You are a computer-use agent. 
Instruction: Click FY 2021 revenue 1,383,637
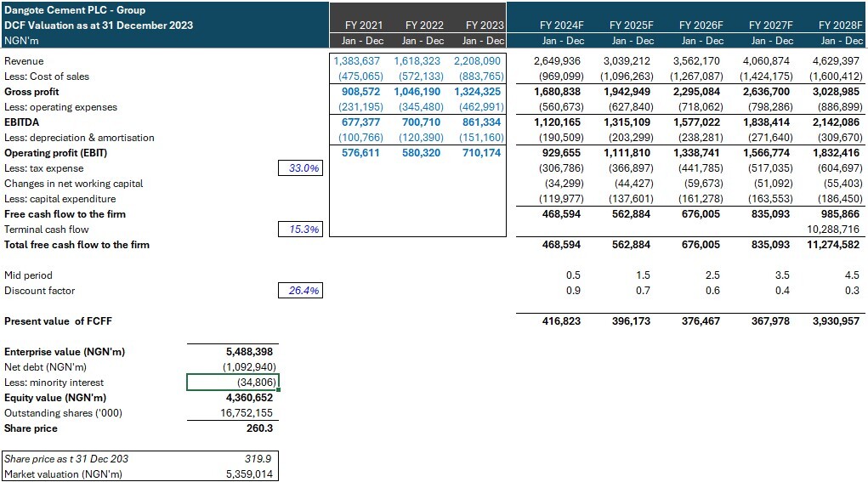click(356, 61)
